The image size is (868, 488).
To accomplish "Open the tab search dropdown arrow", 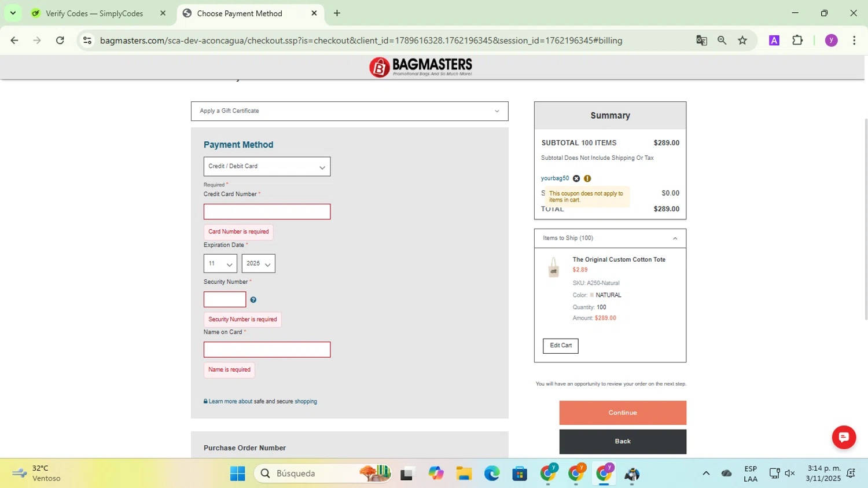I will click(13, 13).
